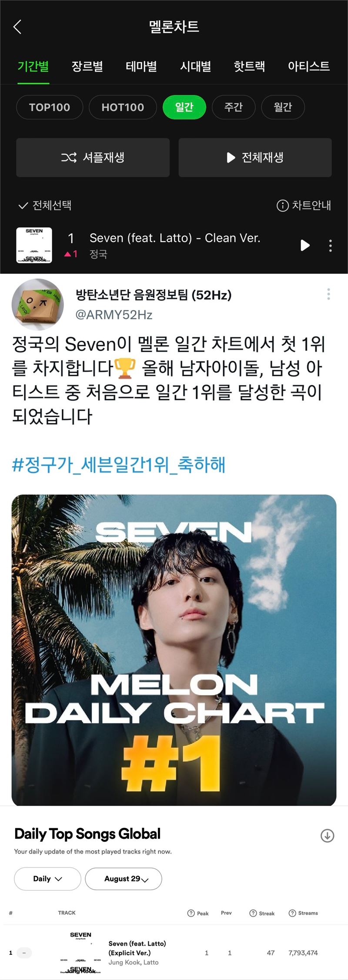This screenshot has width=348, height=980.
Task: Toggle 전체선택 select-all check
Action: (45, 205)
